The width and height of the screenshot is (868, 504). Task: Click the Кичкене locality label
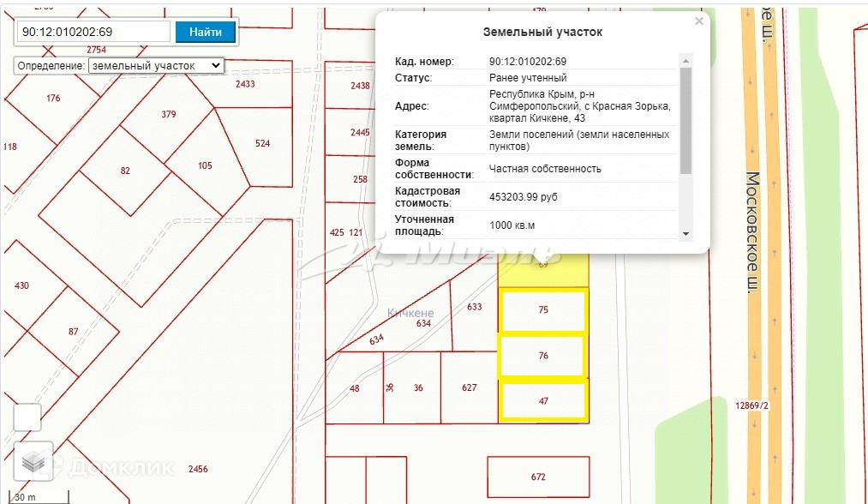point(410,313)
